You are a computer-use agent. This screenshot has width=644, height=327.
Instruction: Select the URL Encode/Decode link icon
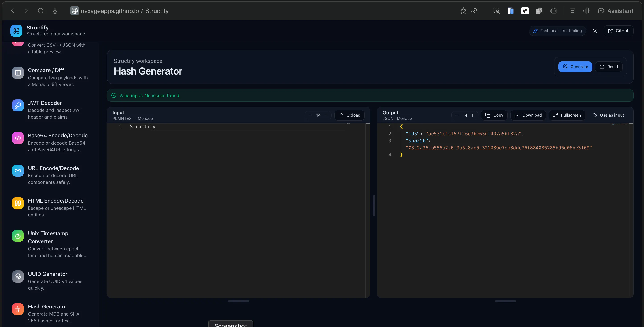point(18,171)
